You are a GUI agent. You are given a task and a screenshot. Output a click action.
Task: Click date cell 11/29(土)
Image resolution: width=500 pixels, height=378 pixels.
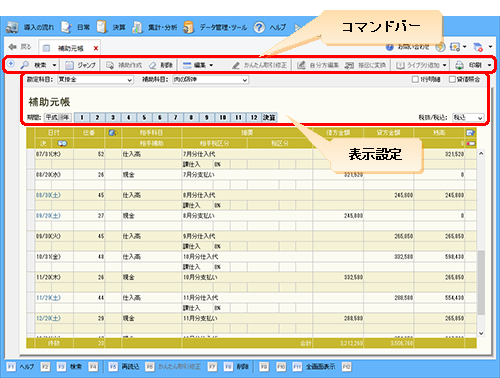48,298
